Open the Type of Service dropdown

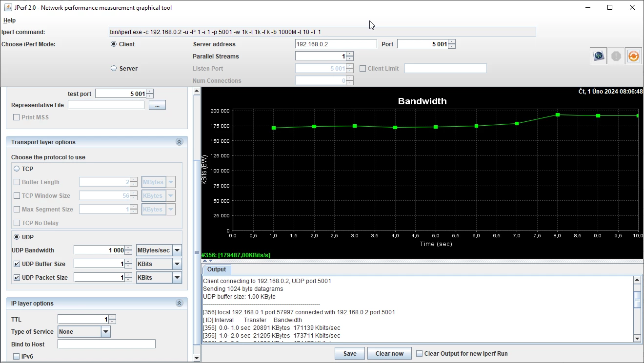pyautogui.click(x=106, y=332)
